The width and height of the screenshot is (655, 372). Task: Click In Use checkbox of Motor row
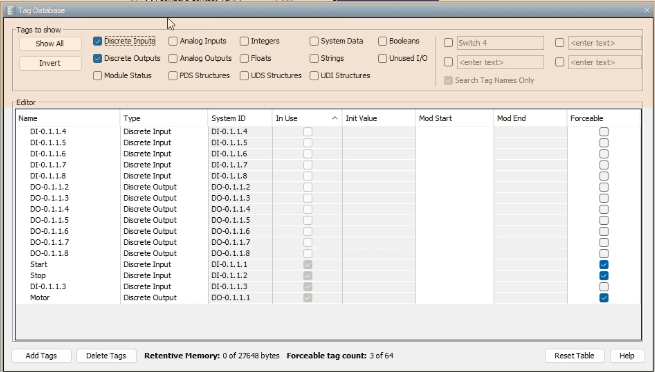[x=308, y=298]
